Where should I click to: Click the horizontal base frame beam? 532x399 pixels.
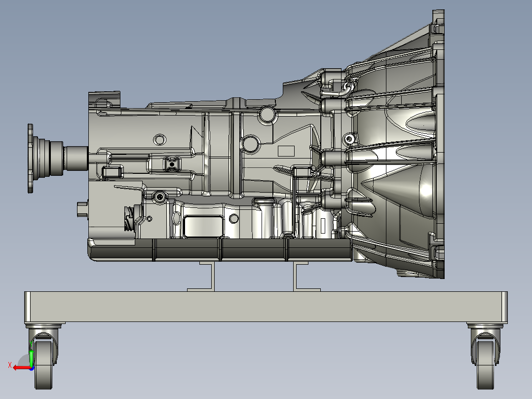click(266, 306)
